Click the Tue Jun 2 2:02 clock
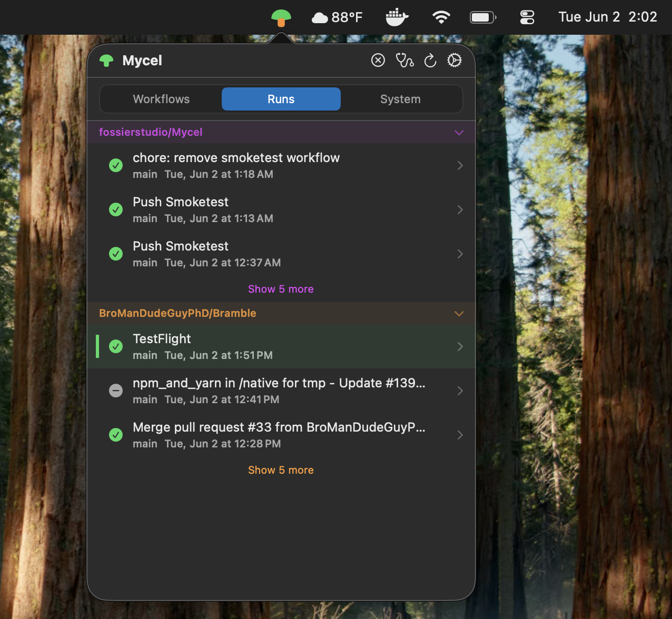The height and width of the screenshot is (619, 672). tap(608, 17)
